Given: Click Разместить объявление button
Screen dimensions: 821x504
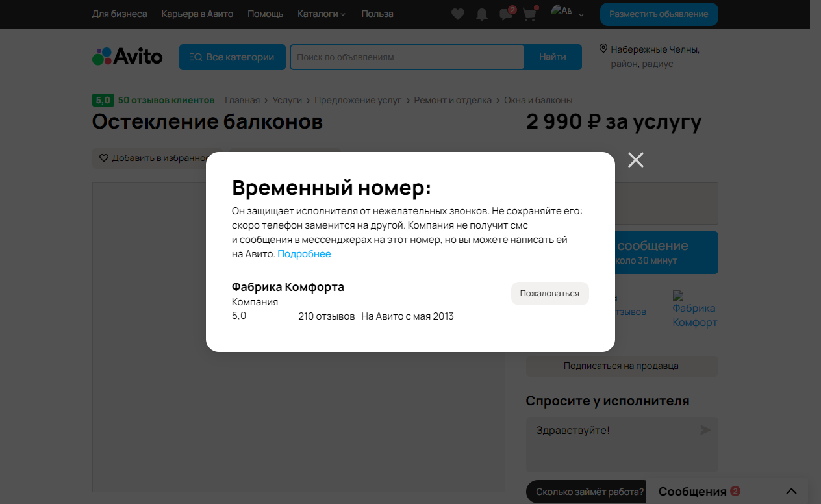Looking at the screenshot, I should [x=659, y=14].
